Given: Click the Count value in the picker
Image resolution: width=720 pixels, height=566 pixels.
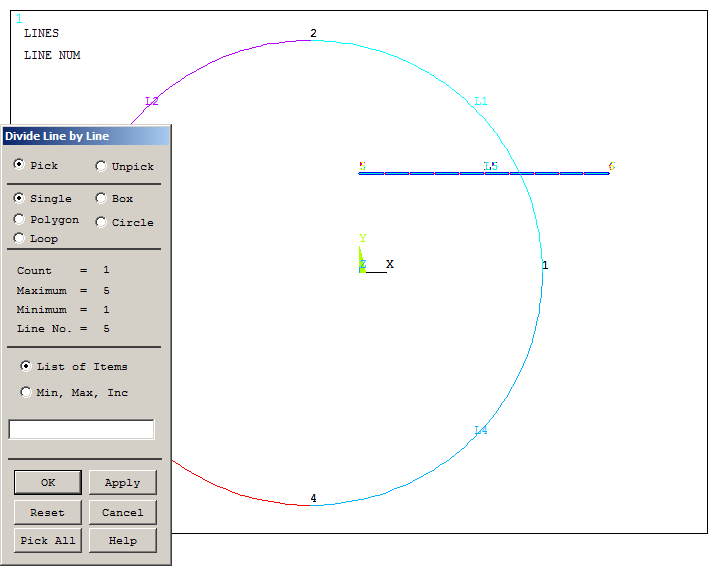Looking at the screenshot, I should (x=106, y=269).
